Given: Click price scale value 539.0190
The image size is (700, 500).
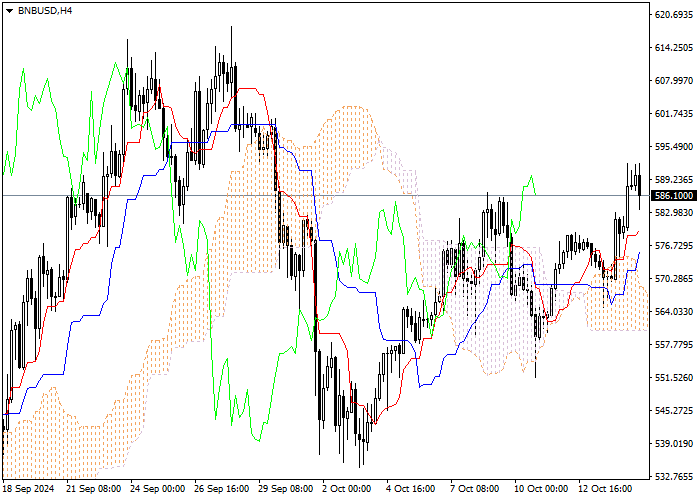Looking at the screenshot, I should [x=673, y=444].
